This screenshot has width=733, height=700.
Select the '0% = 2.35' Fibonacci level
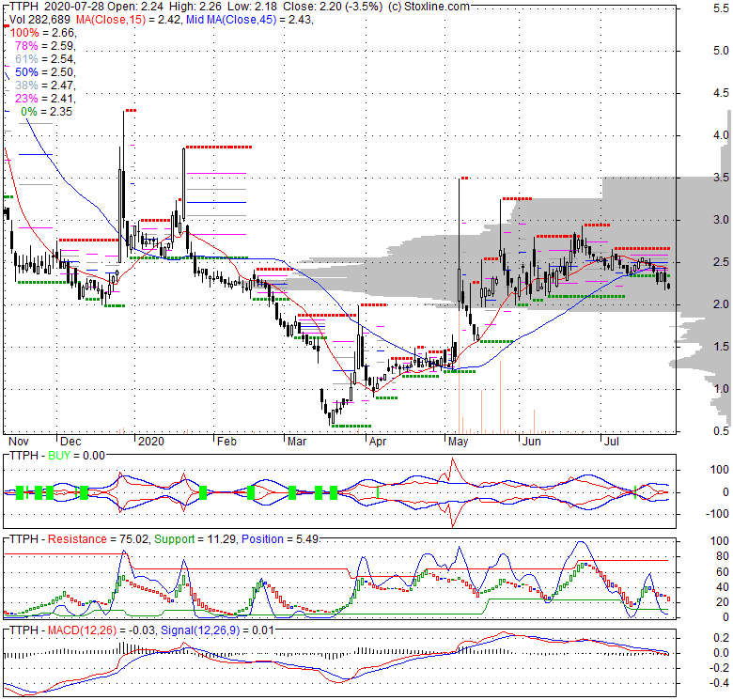47,111
